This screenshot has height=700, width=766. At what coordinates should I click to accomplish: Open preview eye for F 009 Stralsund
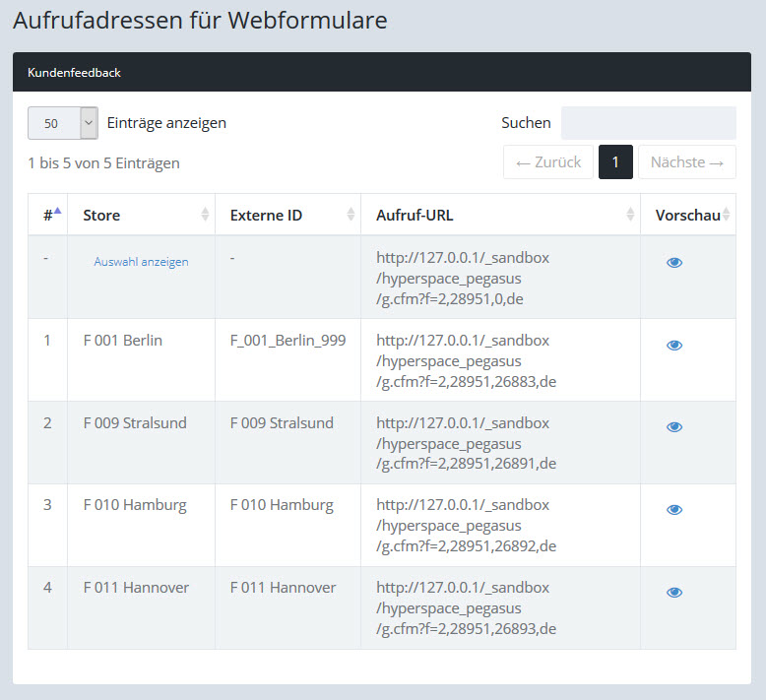click(x=674, y=427)
